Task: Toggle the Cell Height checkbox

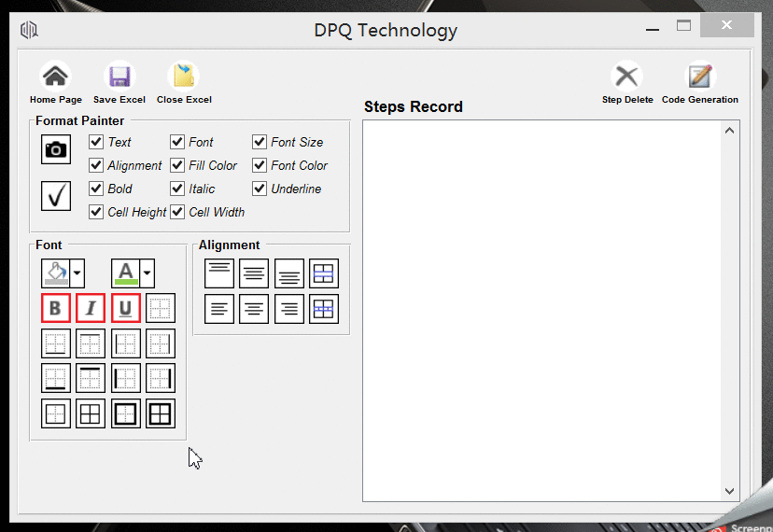Action: 95,212
